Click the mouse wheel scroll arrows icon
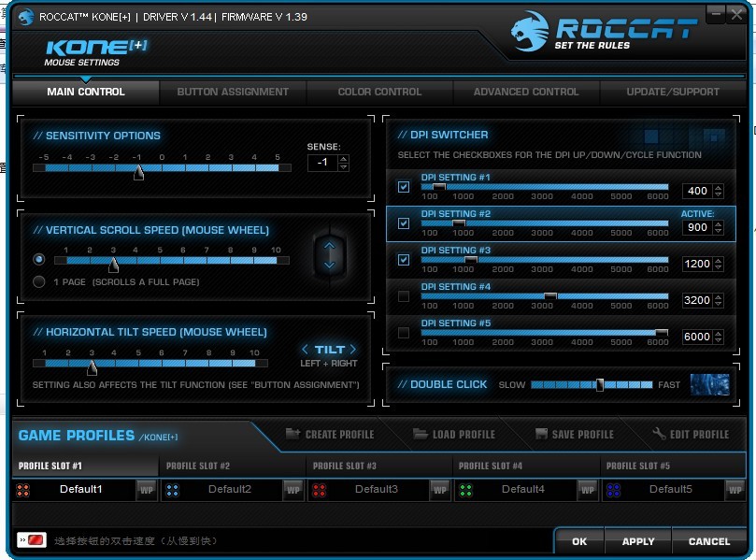The height and width of the screenshot is (560, 756). click(330, 255)
